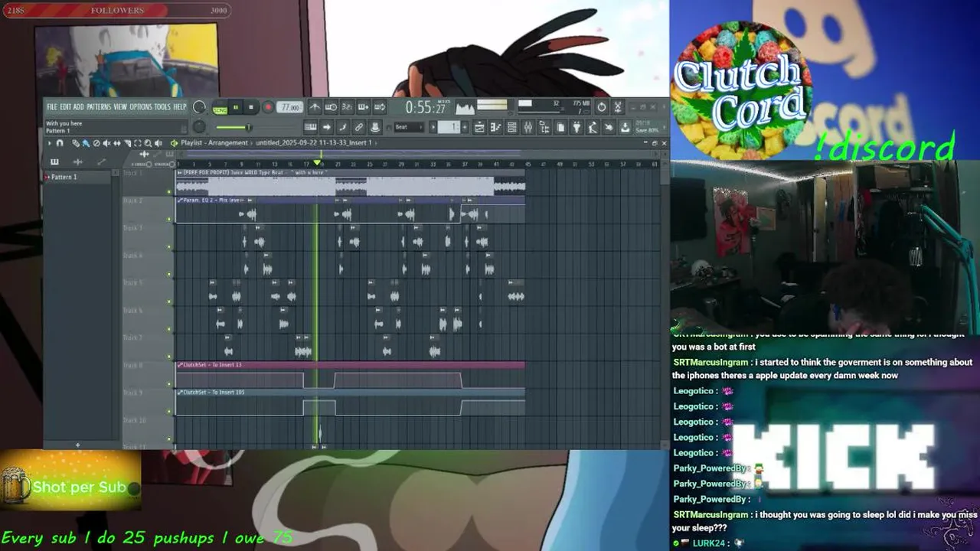Show automation clips filter icon in picker panel
Viewport: 980px width, 551px height.
coord(101,161)
